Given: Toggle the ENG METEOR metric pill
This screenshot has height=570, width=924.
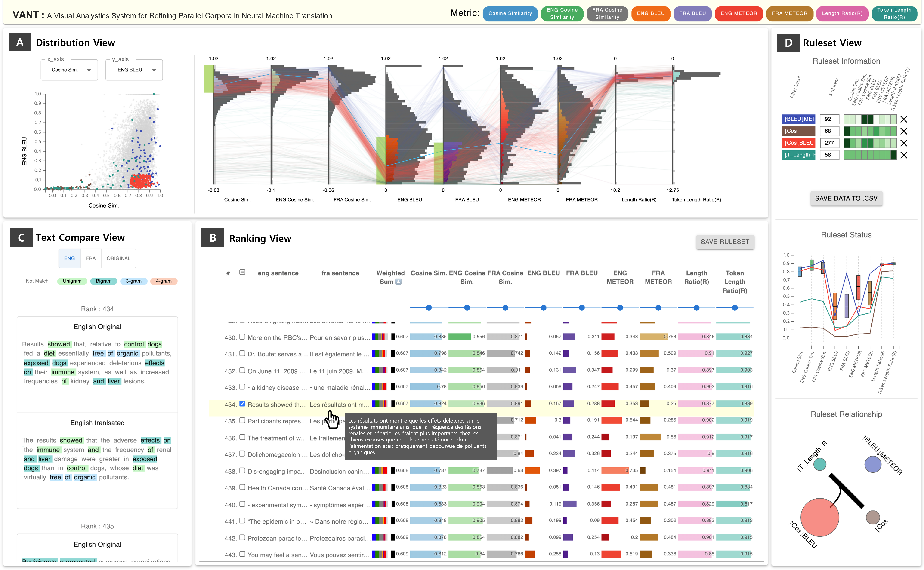Looking at the screenshot, I should [739, 14].
